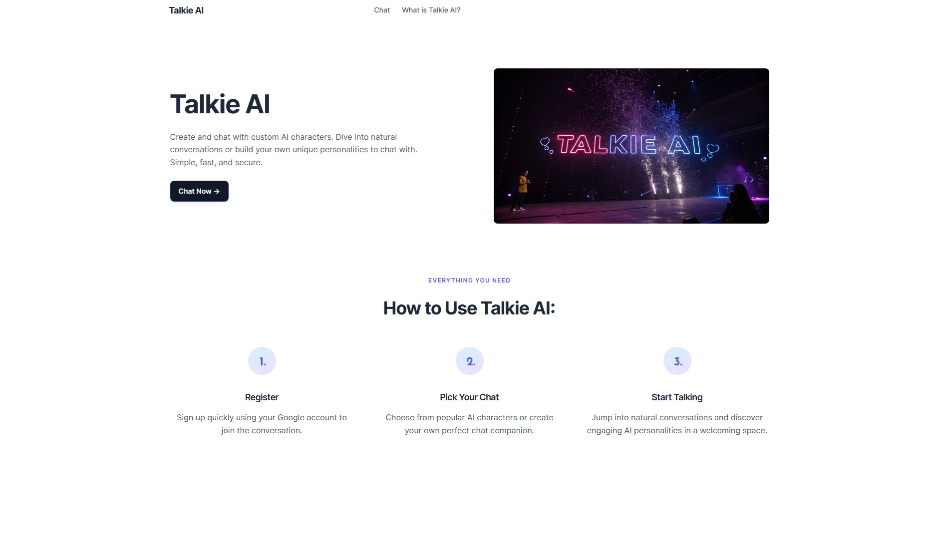Select the Register step heading
Image resolution: width=939 pixels, height=560 pixels.
262,397
